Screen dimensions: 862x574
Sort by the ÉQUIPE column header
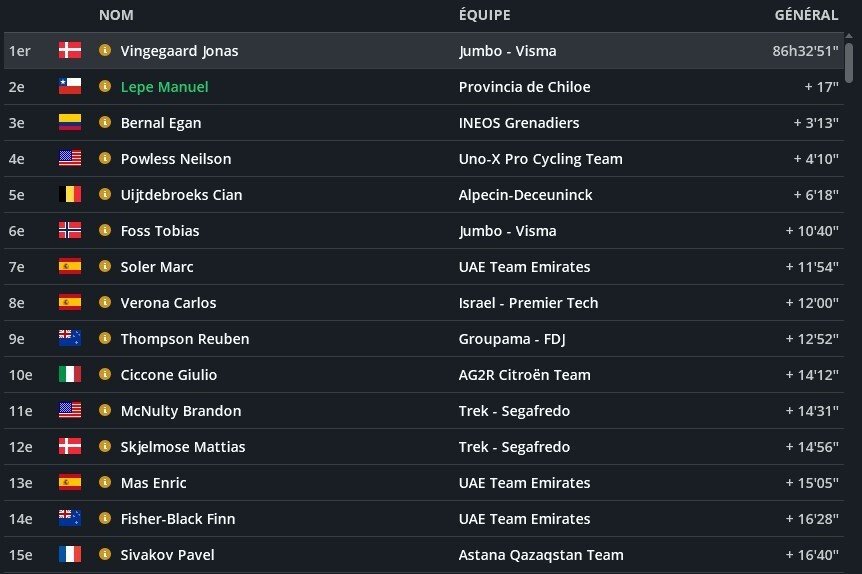[484, 15]
